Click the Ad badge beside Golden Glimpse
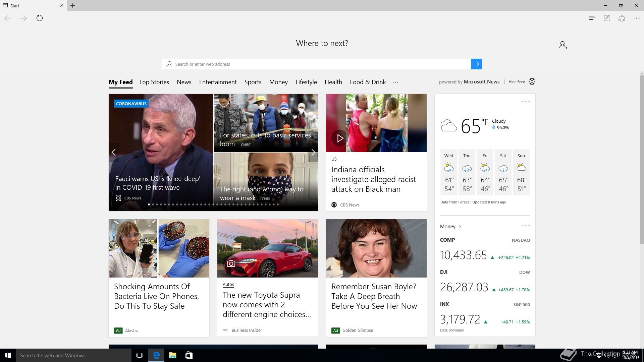 [x=335, y=330]
